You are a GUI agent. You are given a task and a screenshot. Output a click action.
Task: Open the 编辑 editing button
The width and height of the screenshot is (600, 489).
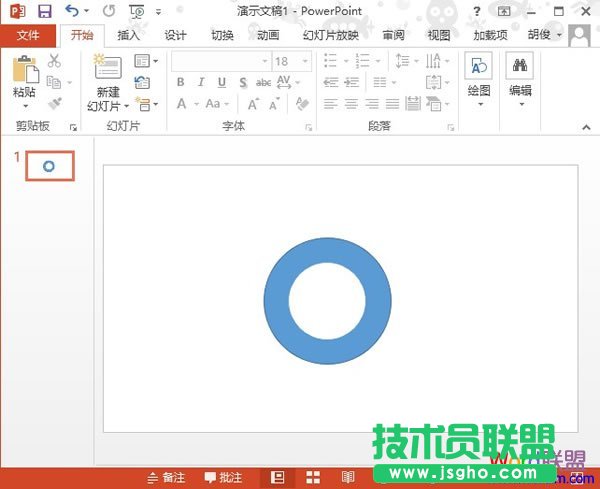[520, 80]
